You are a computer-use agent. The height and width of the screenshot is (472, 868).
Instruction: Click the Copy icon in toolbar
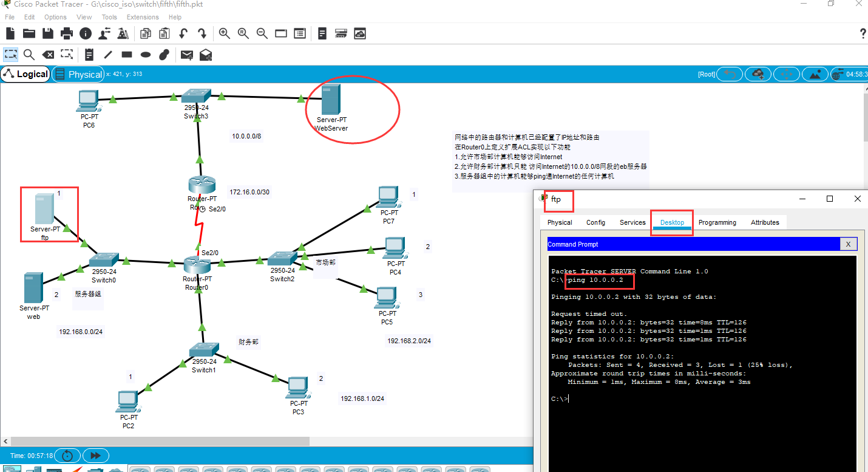146,33
